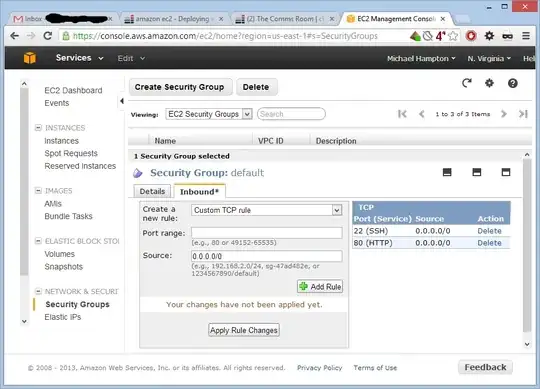Image resolution: width=540 pixels, height=389 pixels.
Task: Open EC2 Dashboard in sidebar
Action: point(73,91)
